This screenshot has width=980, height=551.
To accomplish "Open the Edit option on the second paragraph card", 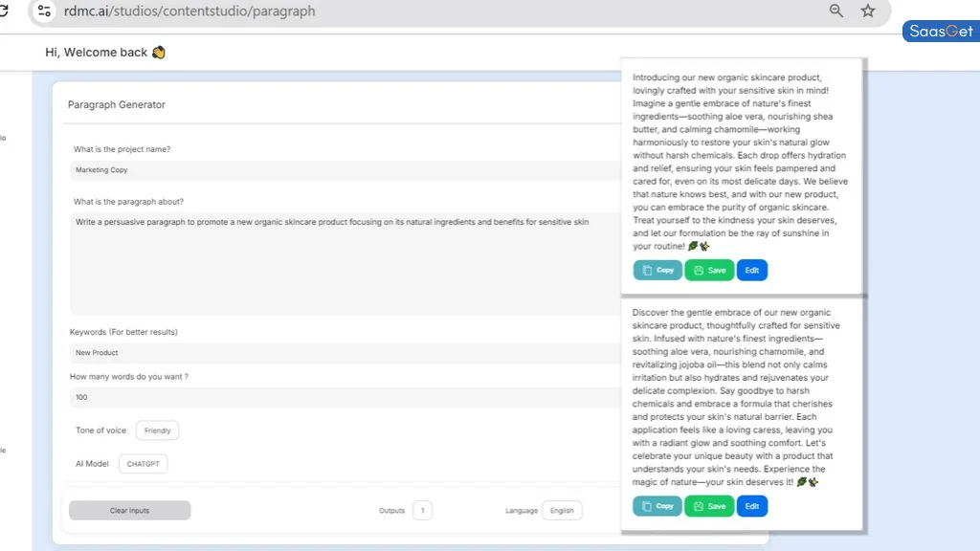I will pos(752,506).
